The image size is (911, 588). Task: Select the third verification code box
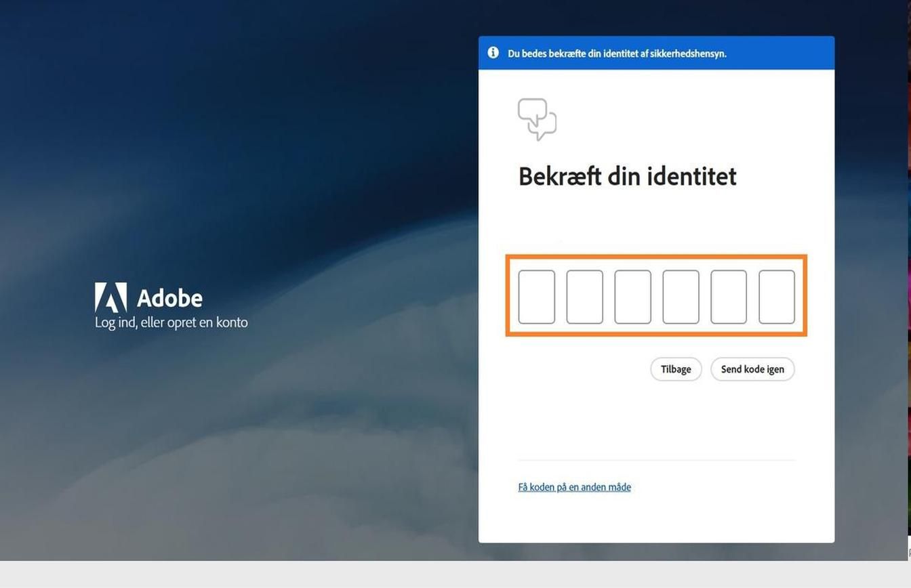[632, 296]
